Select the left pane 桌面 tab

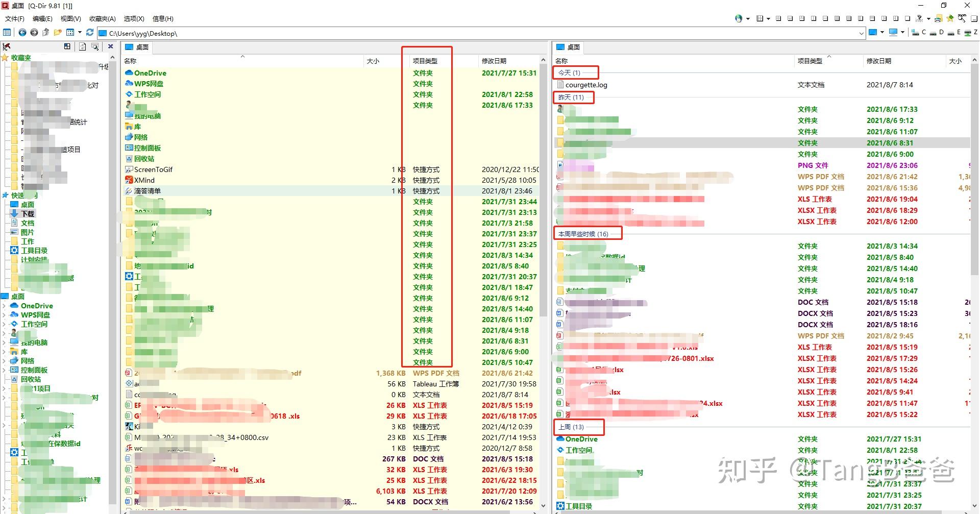click(137, 47)
